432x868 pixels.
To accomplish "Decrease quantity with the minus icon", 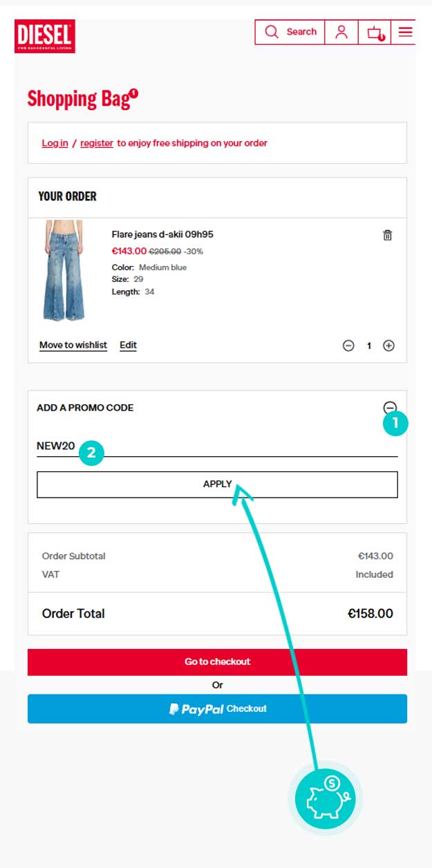I will pos(348,346).
